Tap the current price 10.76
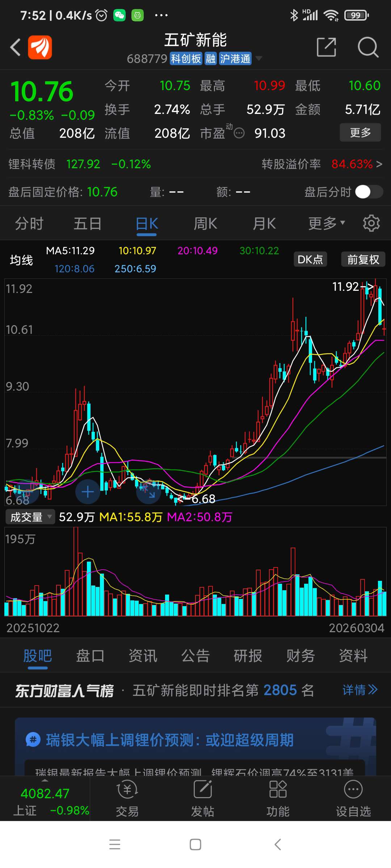 pyautogui.click(x=42, y=91)
